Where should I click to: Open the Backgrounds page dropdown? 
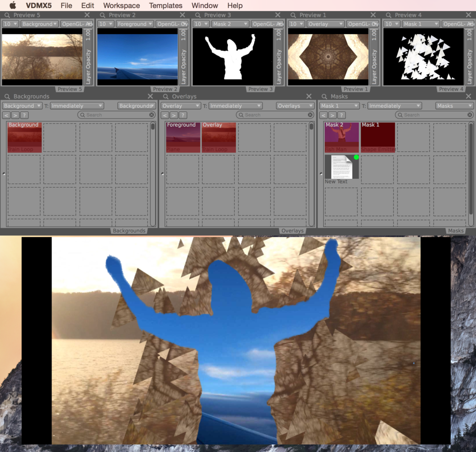137,106
